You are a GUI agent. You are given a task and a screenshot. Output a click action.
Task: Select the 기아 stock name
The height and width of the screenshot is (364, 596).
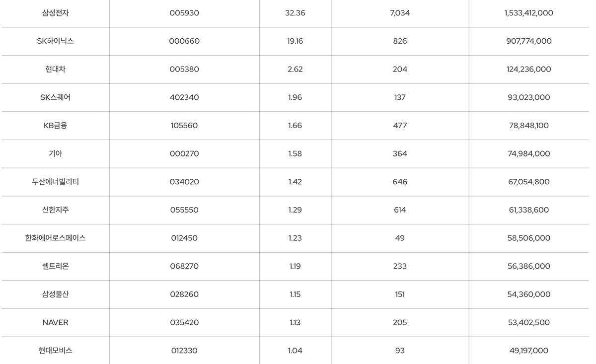pyautogui.click(x=56, y=153)
